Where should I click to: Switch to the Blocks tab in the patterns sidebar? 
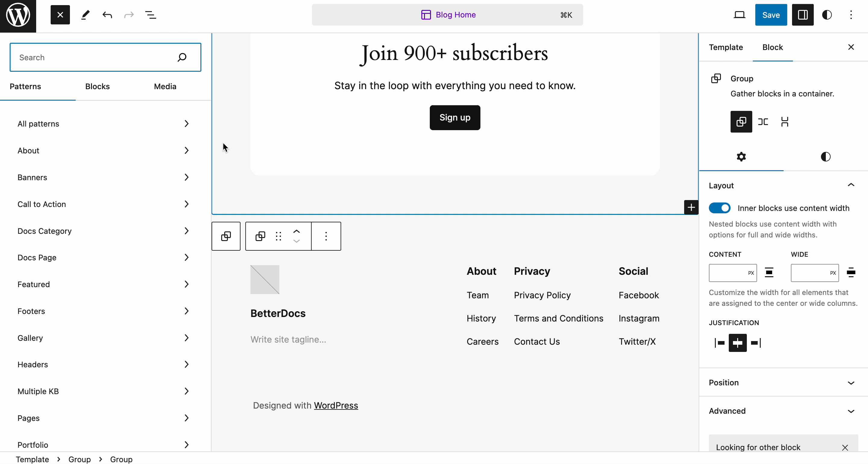click(x=97, y=86)
